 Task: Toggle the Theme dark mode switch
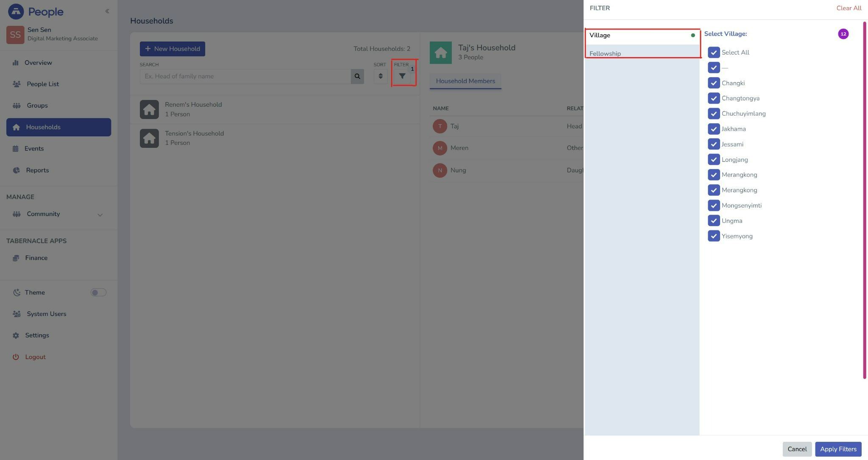98,293
